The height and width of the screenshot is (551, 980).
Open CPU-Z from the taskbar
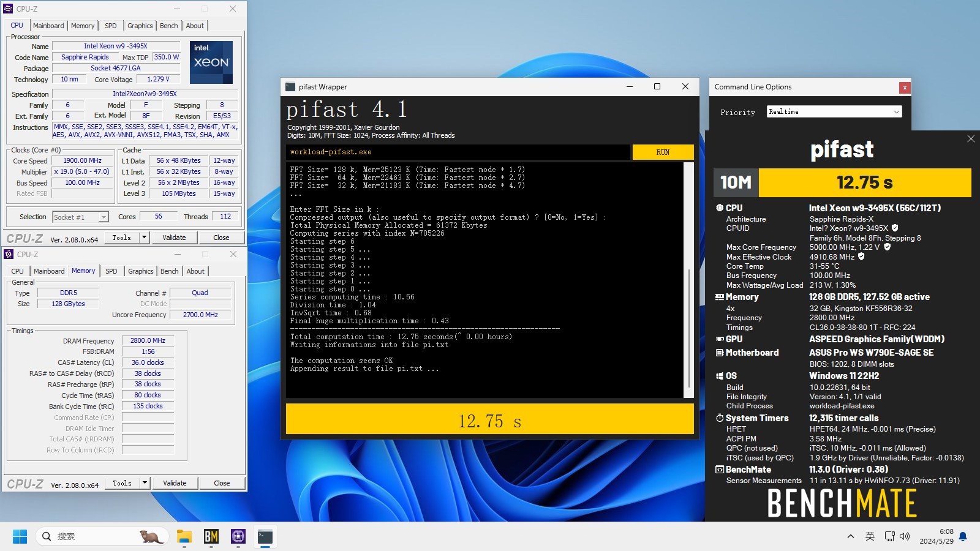tap(238, 537)
